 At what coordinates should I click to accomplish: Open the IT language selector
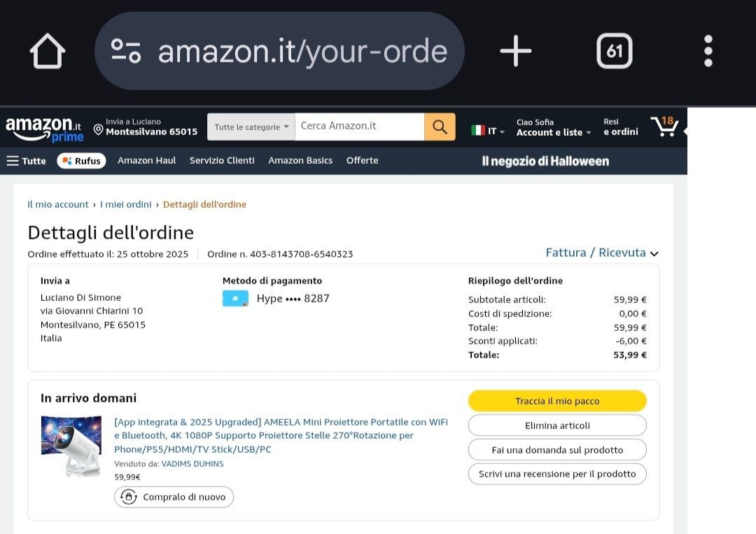pyautogui.click(x=488, y=131)
